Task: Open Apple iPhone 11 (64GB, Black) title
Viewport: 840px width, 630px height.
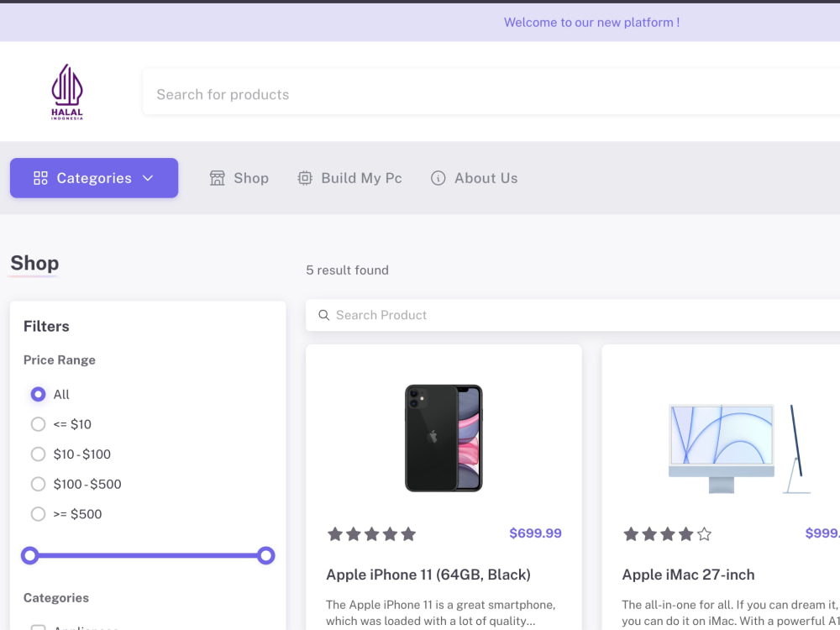Action: [428, 575]
